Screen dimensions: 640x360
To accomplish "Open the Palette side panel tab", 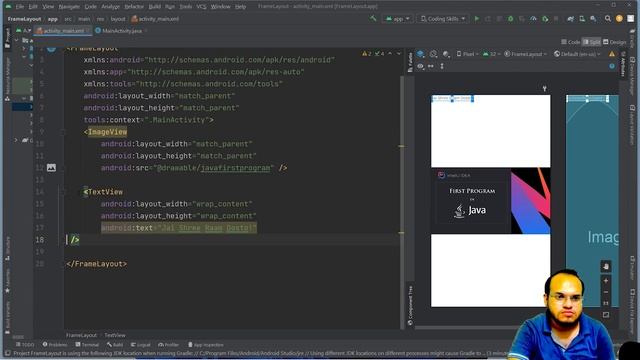I will [411, 62].
